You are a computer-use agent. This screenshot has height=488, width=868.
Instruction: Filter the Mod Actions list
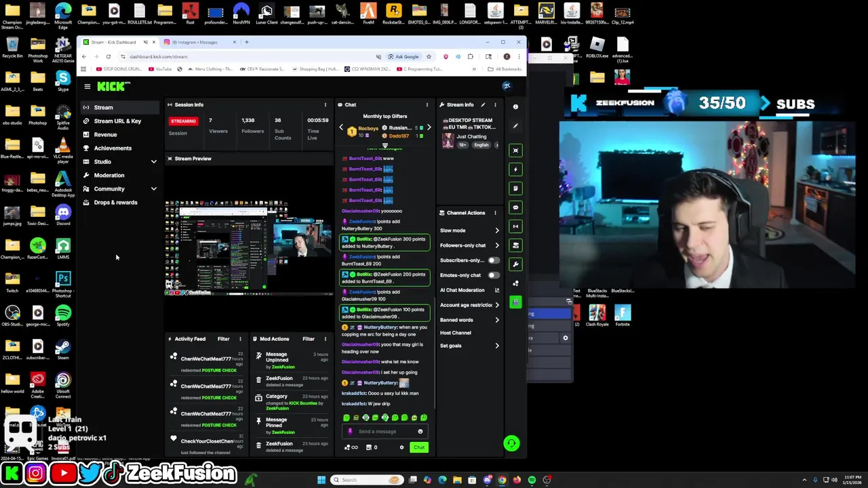[308, 339]
